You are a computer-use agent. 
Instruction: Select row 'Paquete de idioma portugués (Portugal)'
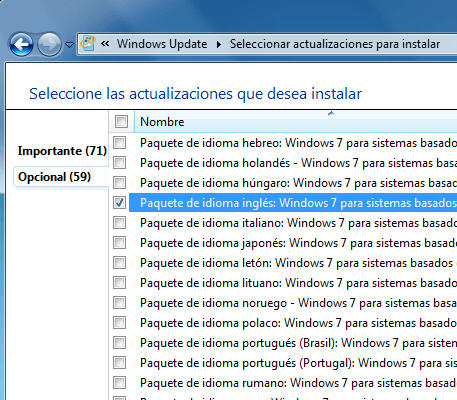point(293,363)
